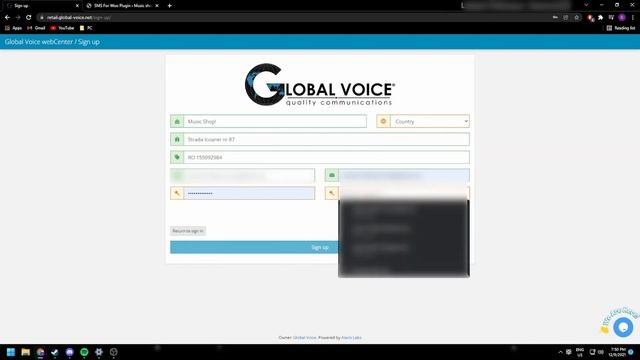Click the blurred email input field
Screen dimensions: 640x360
[x=404, y=175]
